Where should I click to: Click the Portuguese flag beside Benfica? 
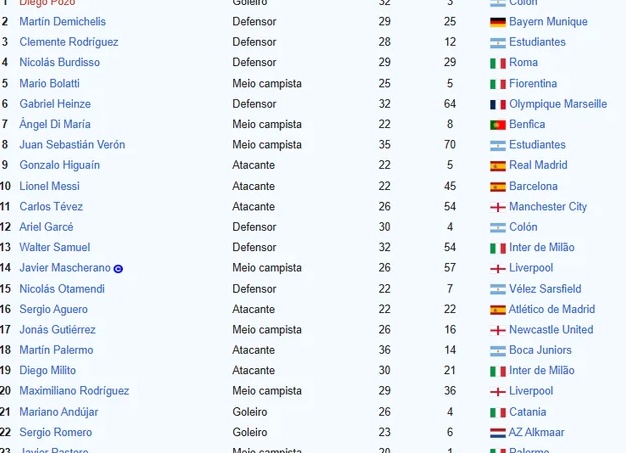tap(498, 125)
